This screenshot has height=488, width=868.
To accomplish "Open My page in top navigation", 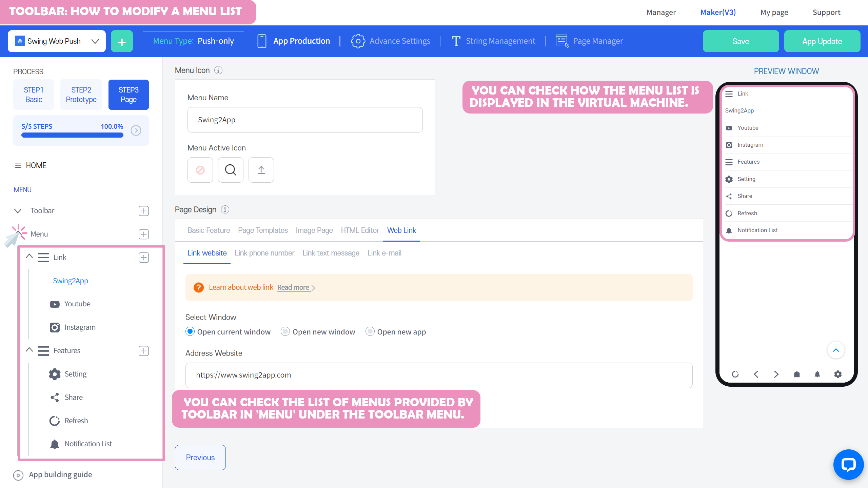I will (774, 13).
